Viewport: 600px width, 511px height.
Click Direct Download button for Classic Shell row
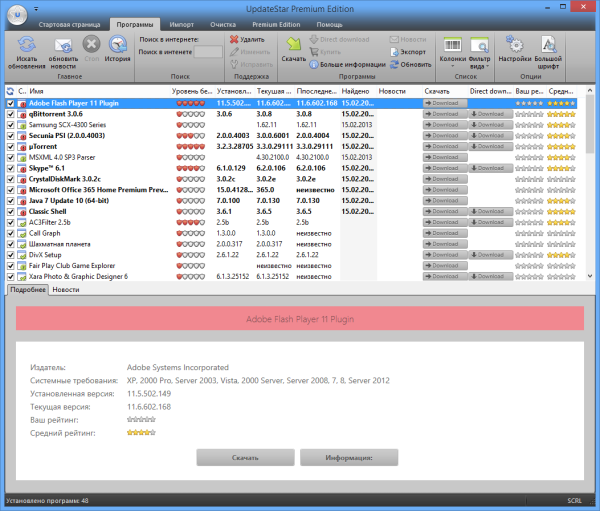click(x=491, y=212)
